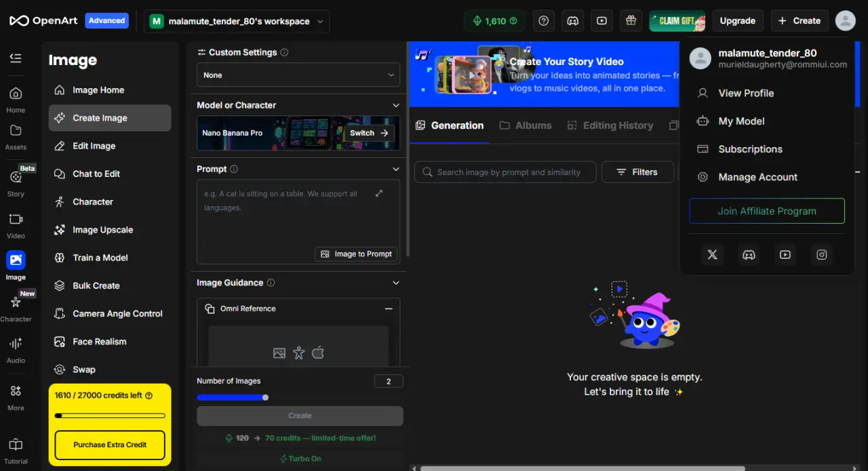Click the credits balance 1,610 badge

pyautogui.click(x=495, y=21)
